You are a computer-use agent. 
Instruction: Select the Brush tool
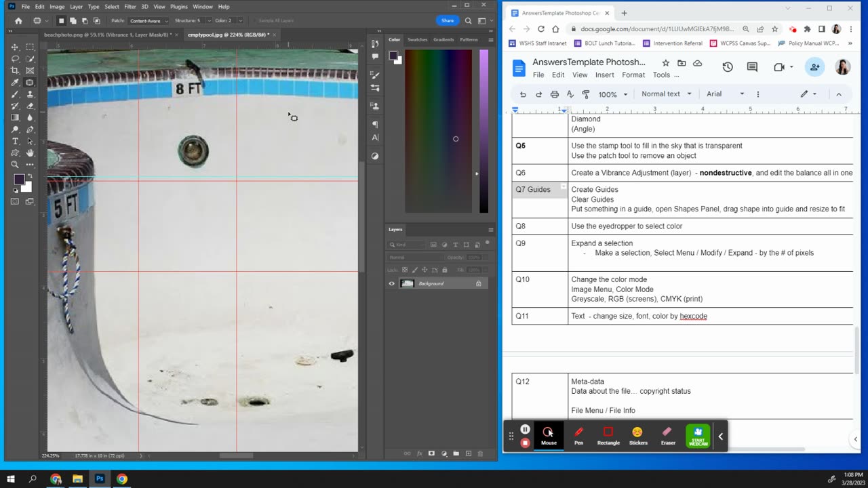coord(15,94)
